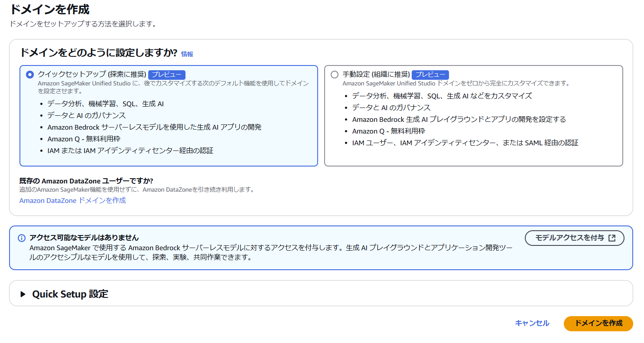The image size is (644, 343).
Task: Click the orange ドメインを作成 button
Action: pos(598,323)
